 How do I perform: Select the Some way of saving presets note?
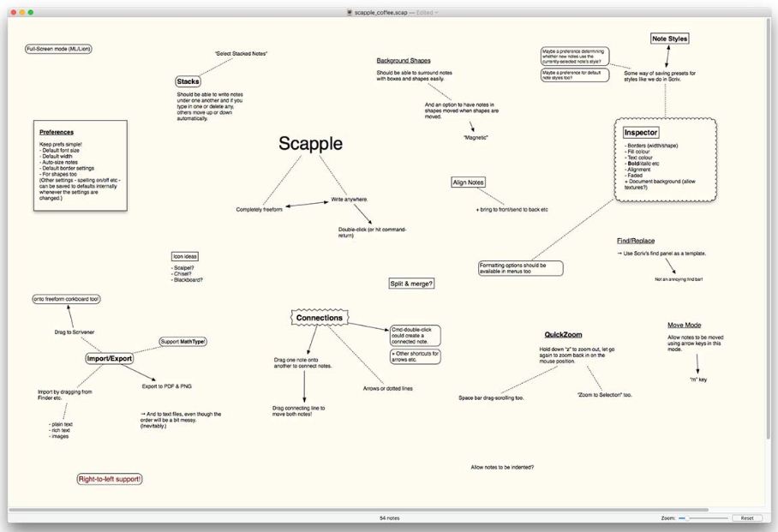click(660, 76)
